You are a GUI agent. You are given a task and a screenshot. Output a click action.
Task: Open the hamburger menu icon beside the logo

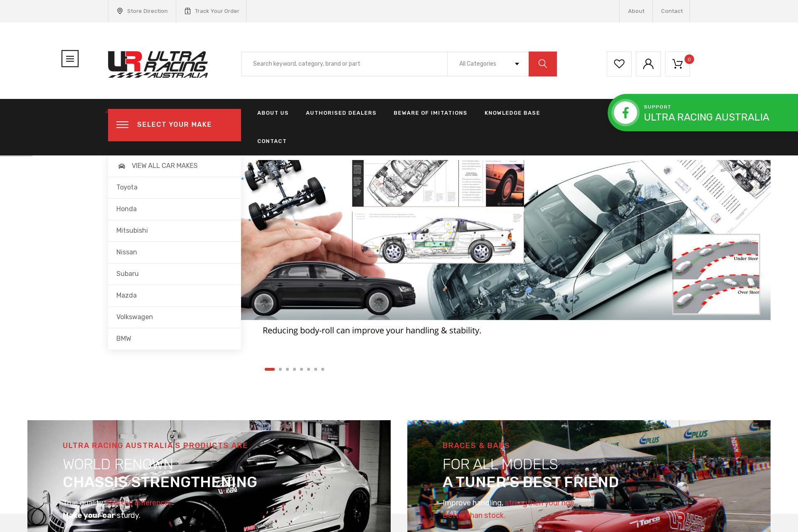70,59
